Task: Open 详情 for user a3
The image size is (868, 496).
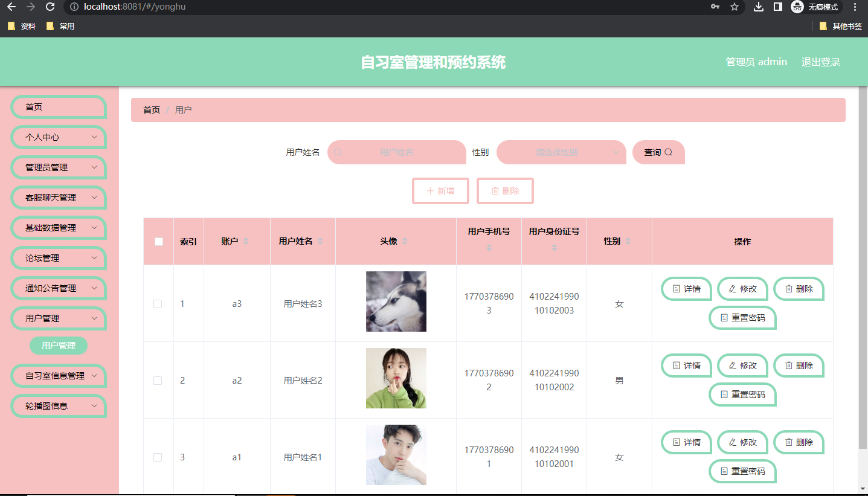Action: click(x=687, y=289)
